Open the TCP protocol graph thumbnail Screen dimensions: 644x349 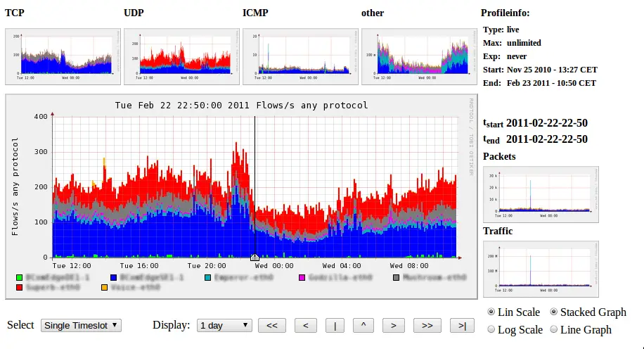63,57
